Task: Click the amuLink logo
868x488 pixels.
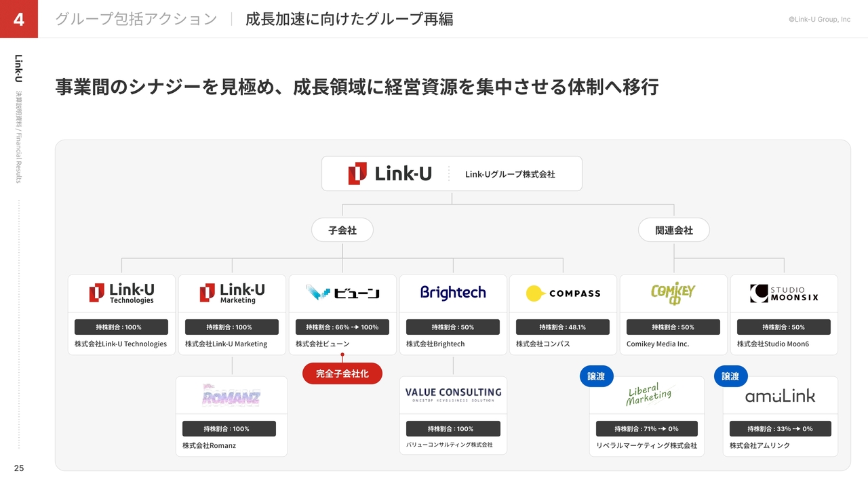Action: (781, 396)
